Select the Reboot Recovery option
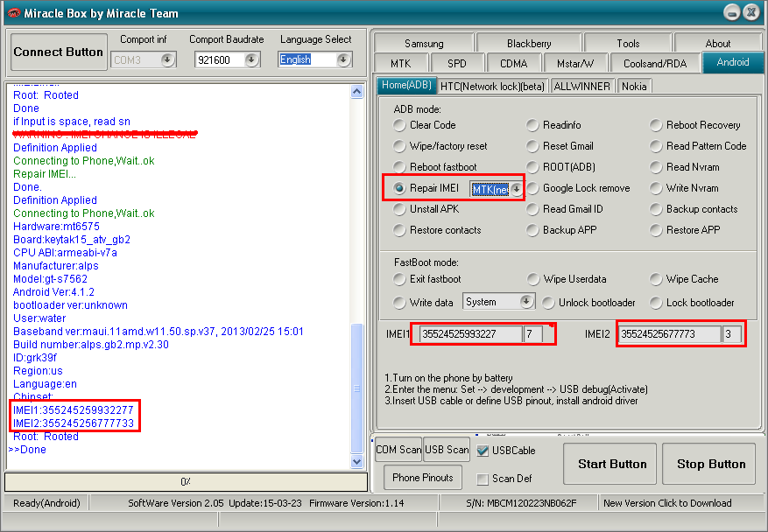This screenshot has height=532, width=768. [695, 125]
